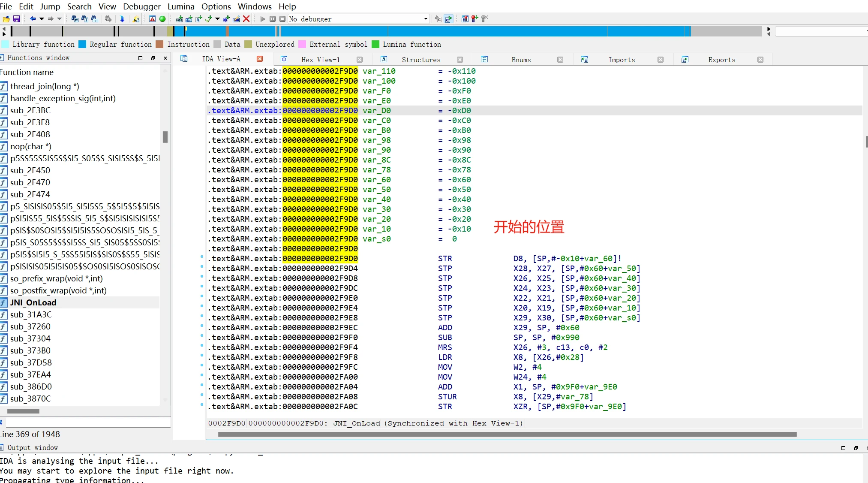Open the 'No debugger' dropdown

(x=426, y=19)
